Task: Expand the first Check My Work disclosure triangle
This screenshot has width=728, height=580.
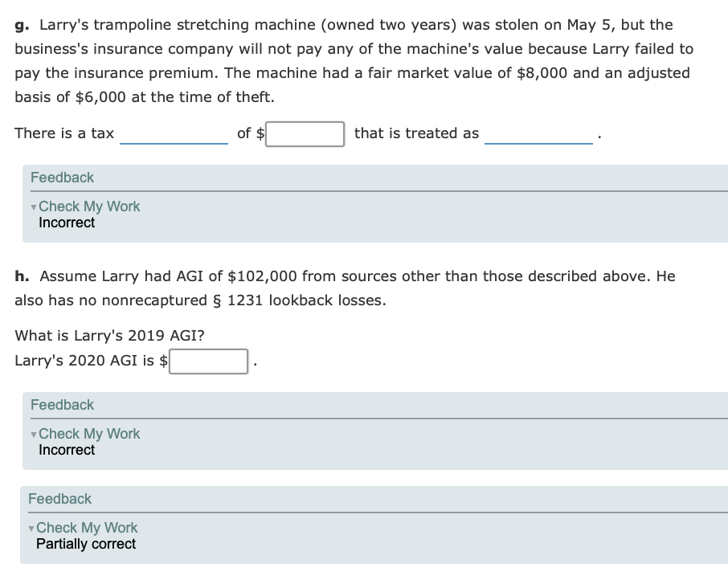Action: point(31,206)
